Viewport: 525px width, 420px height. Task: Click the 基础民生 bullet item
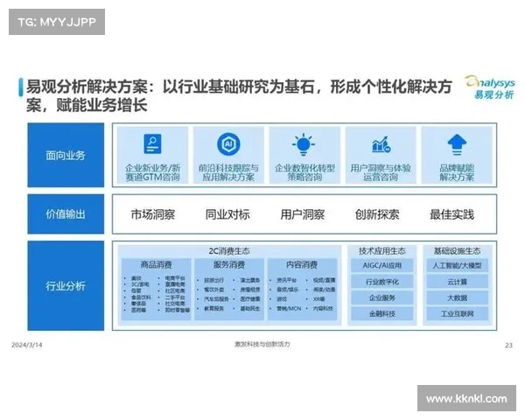[250, 309]
